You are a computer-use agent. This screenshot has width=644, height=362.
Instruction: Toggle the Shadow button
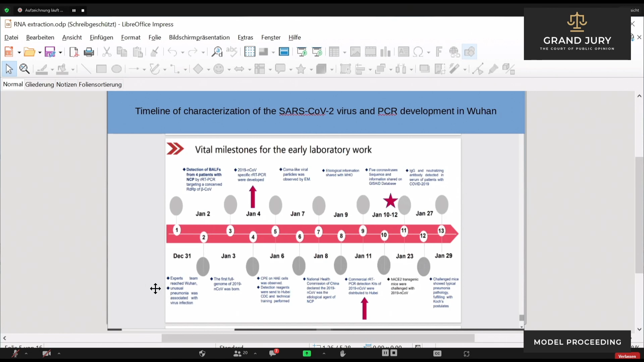pos(424,69)
